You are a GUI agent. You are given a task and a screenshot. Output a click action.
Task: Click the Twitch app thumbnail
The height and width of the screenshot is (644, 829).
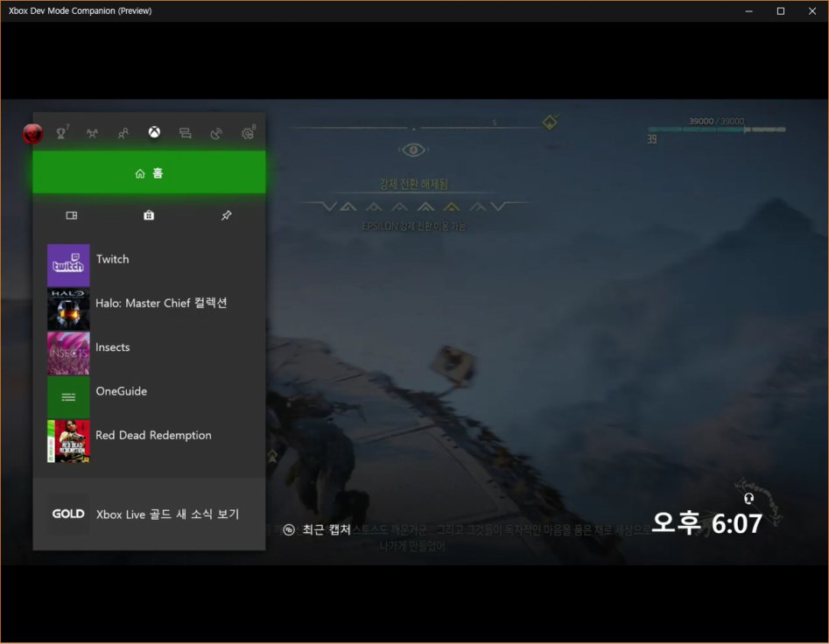pyautogui.click(x=68, y=264)
